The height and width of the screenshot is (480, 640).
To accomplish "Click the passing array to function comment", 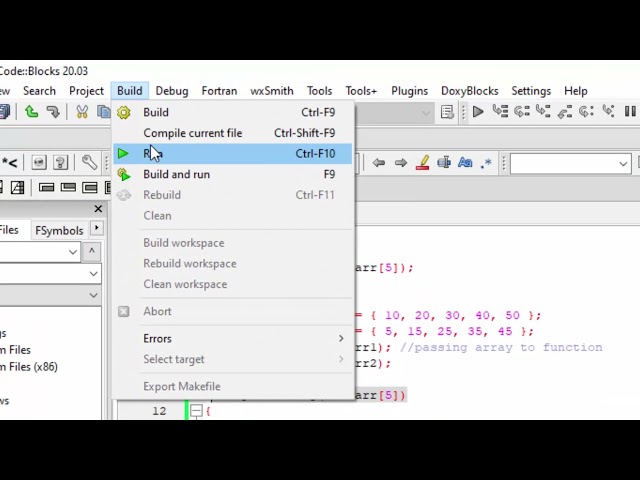I will (x=501, y=347).
